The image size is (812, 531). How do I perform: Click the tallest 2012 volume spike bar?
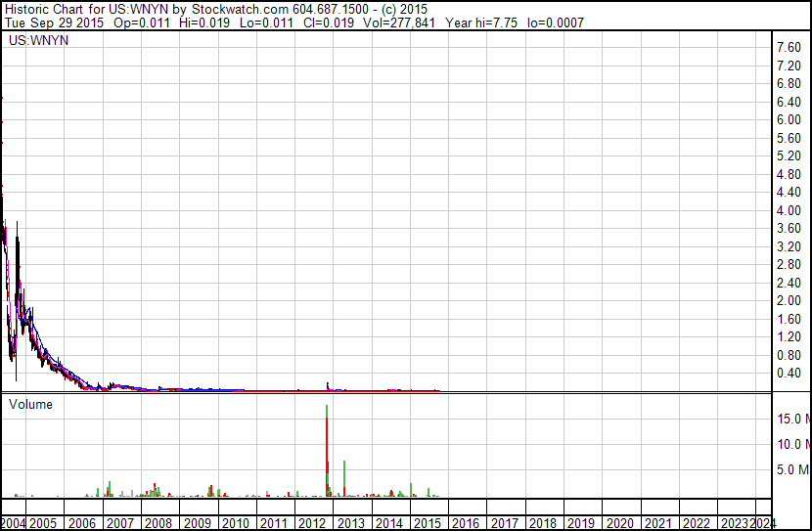click(x=327, y=450)
